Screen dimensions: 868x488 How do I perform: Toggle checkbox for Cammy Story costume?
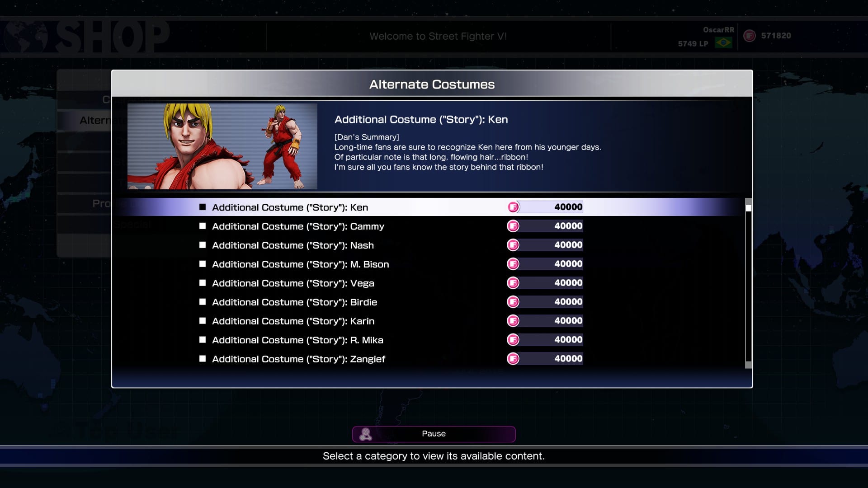click(203, 226)
